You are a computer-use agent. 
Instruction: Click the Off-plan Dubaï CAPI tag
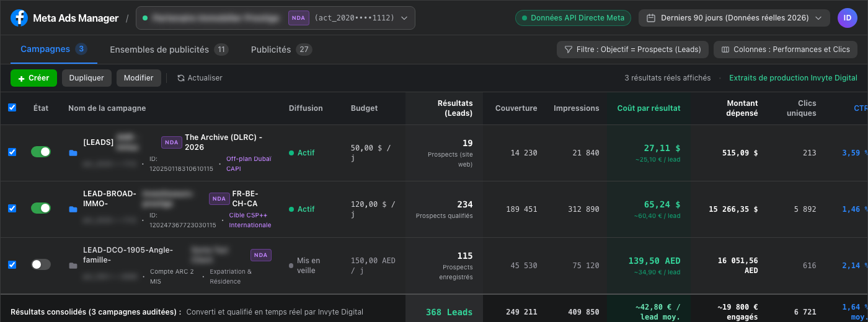249,163
